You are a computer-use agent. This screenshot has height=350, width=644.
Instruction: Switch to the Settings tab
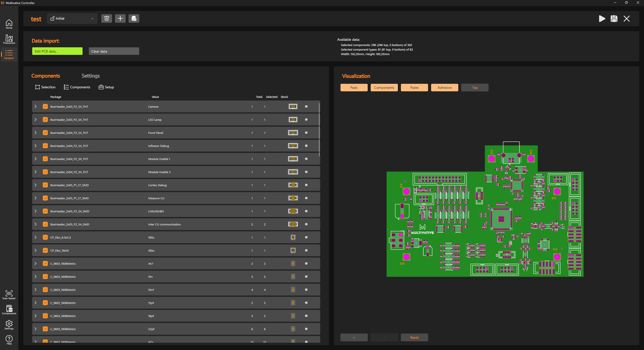pos(91,76)
